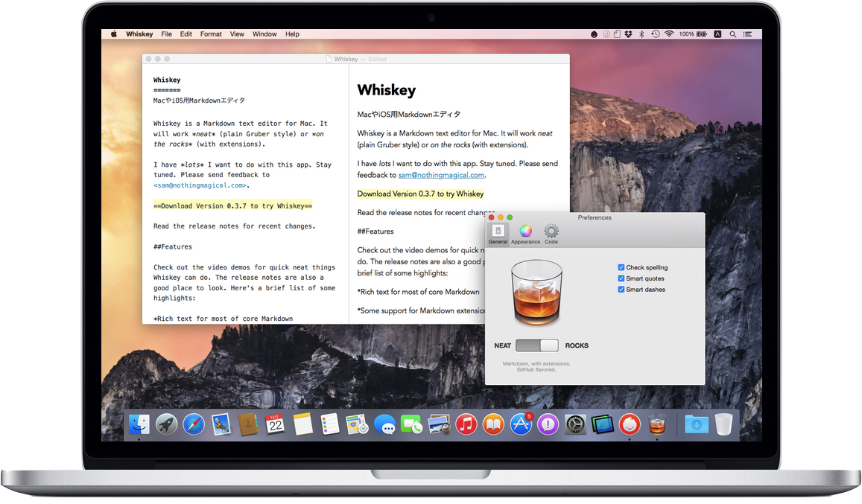Click the black round face menu bar icon

(594, 34)
